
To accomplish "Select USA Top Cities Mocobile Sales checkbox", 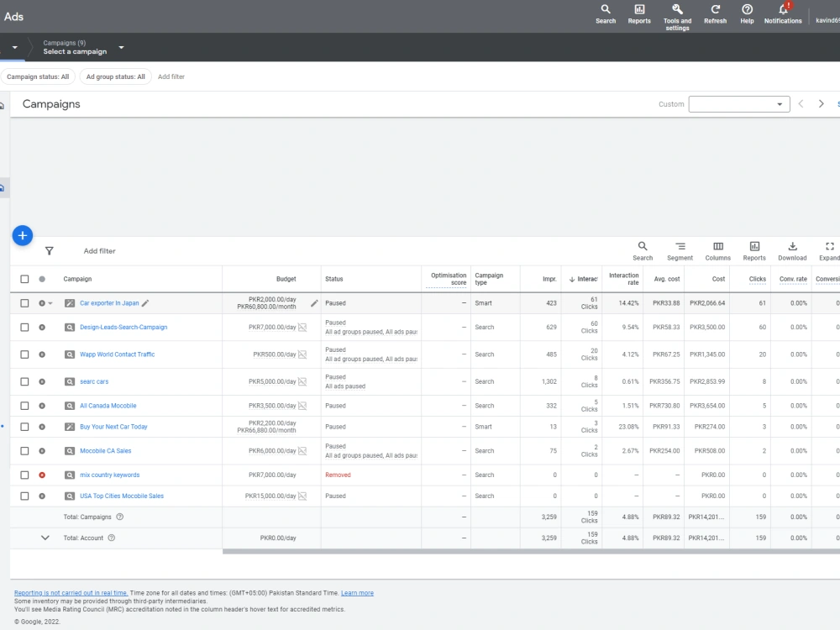I will click(24, 496).
